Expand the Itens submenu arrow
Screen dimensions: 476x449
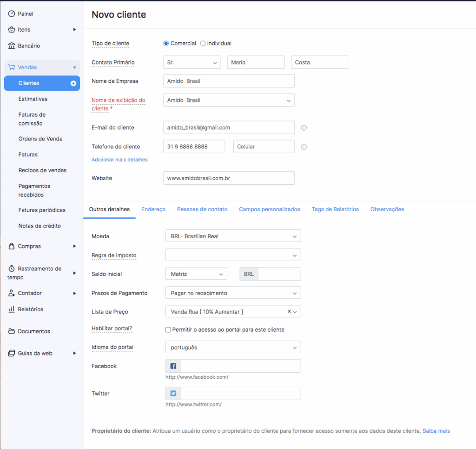(x=74, y=29)
